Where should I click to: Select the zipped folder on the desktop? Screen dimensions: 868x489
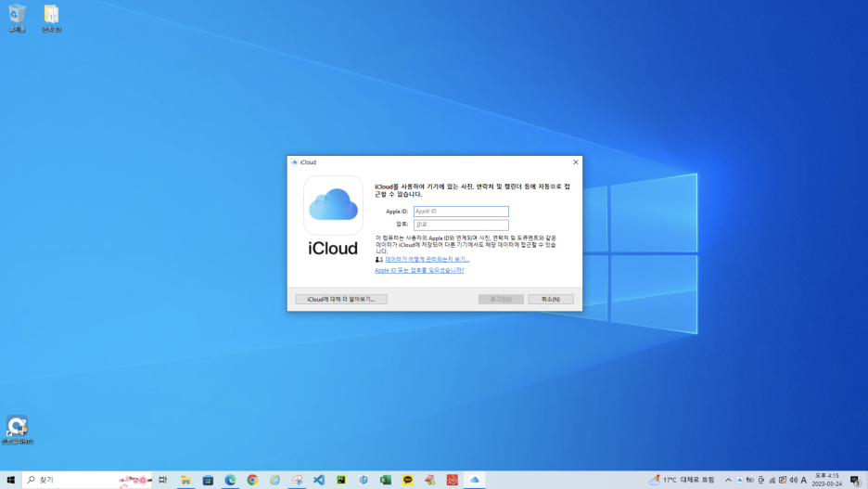51,19
